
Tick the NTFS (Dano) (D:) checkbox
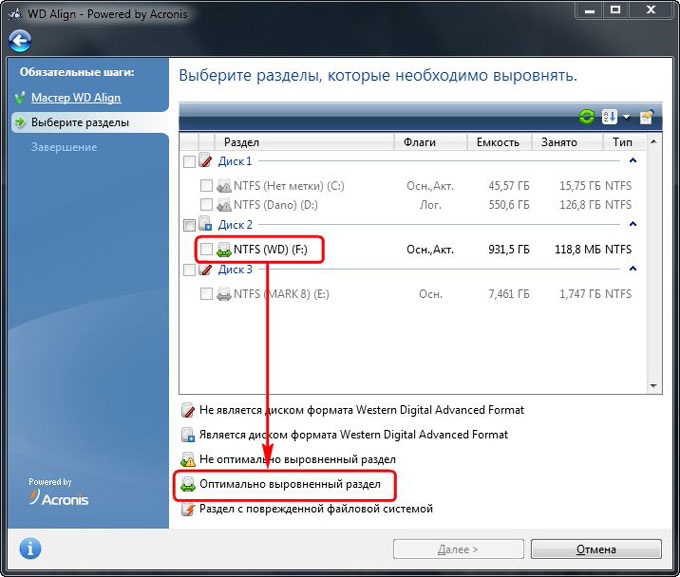point(206,204)
